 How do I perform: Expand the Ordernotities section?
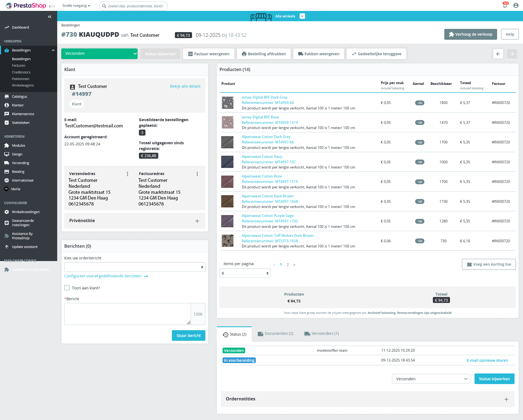point(506,399)
